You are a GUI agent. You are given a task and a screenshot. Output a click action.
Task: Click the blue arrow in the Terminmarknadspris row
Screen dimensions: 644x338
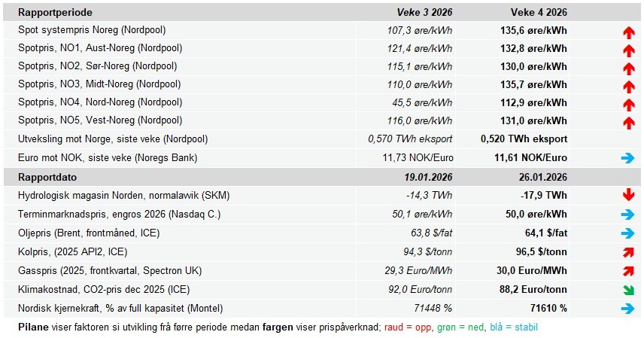pyautogui.click(x=628, y=215)
